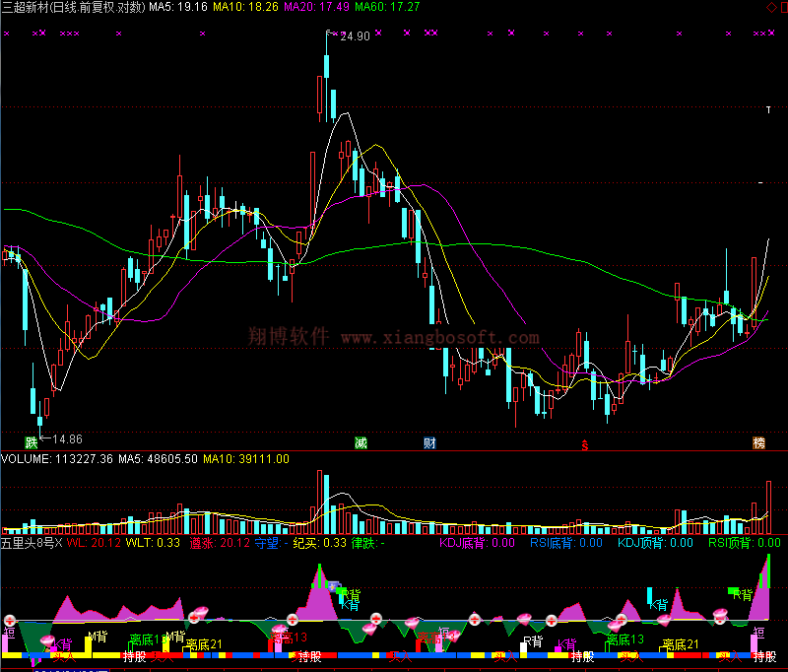Select the MA60: 17.27 legend
788x672 pixels.
pos(387,7)
